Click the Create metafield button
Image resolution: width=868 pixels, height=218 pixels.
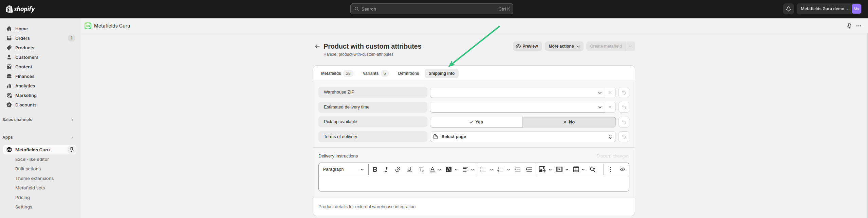point(606,46)
